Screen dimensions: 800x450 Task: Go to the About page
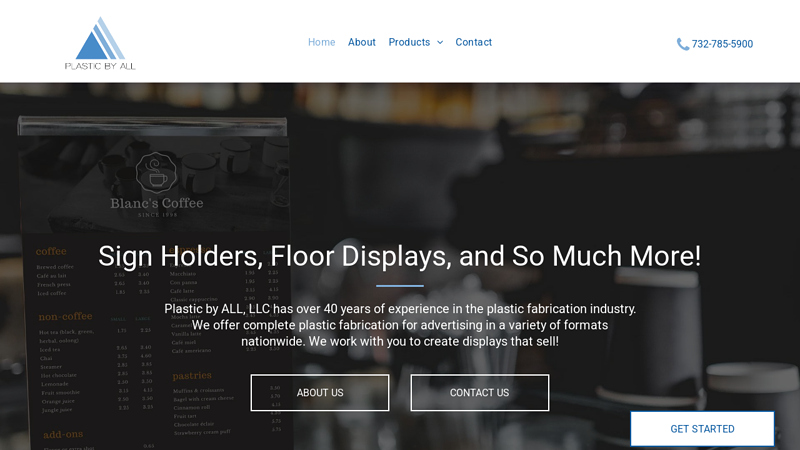(361, 42)
